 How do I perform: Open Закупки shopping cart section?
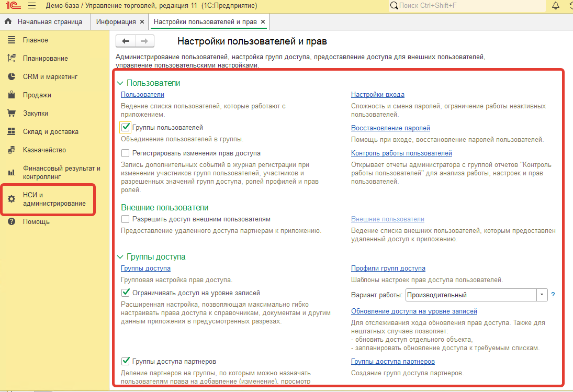point(12,113)
